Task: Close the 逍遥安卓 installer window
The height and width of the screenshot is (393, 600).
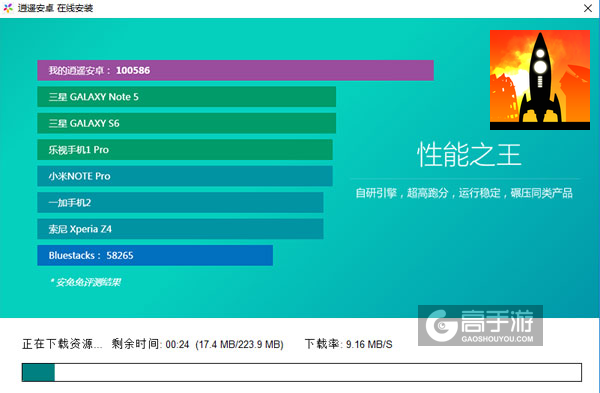Action: [x=588, y=8]
